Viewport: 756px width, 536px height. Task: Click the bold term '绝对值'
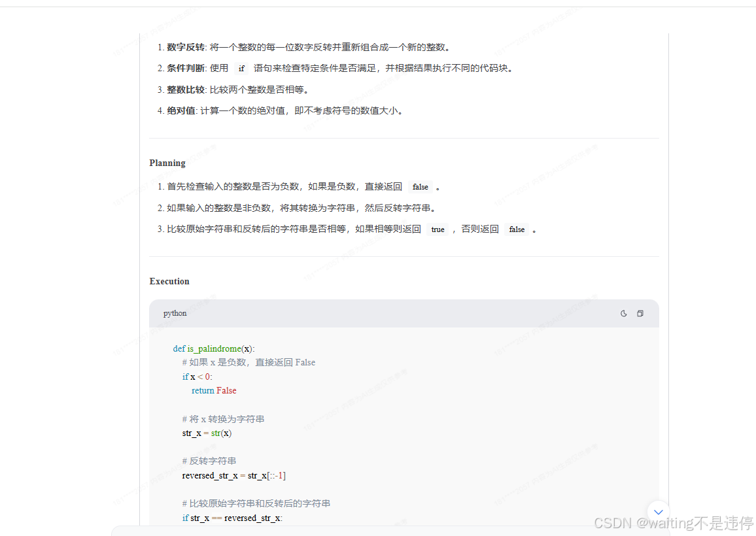tap(180, 111)
